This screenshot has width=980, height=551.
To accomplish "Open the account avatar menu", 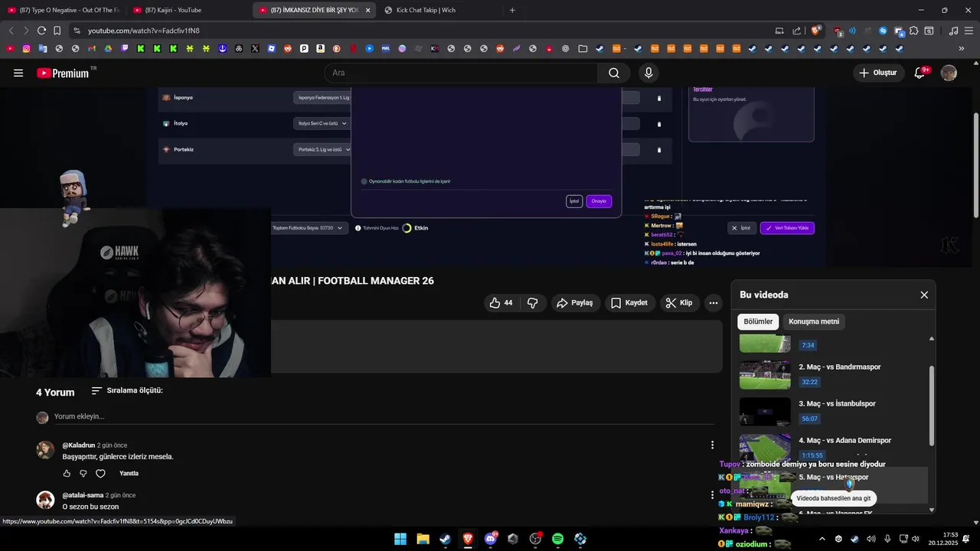I will 949,73.
